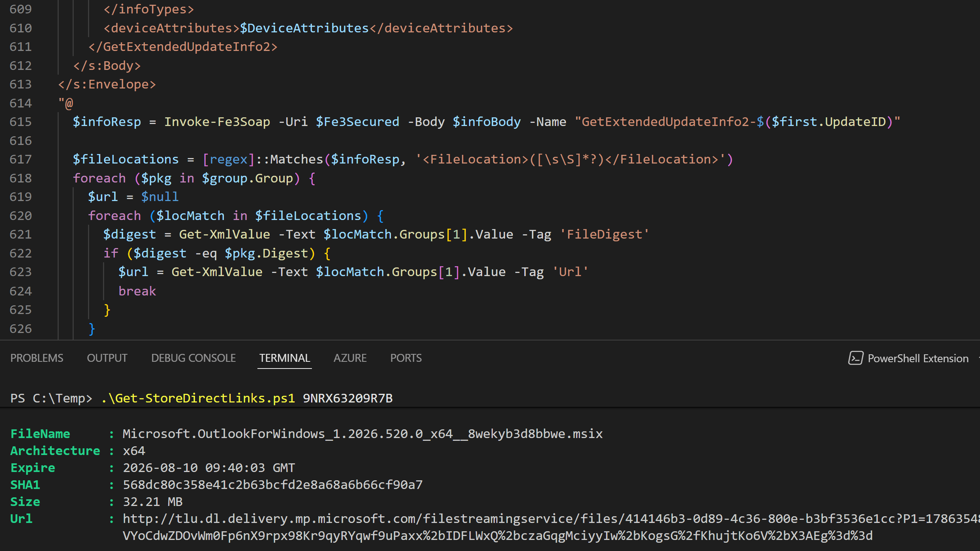Screen dimensions: 980x551
Task: Click the closing yellow brace on line 625
Action: pyautogui.click(x=107, y=310)
